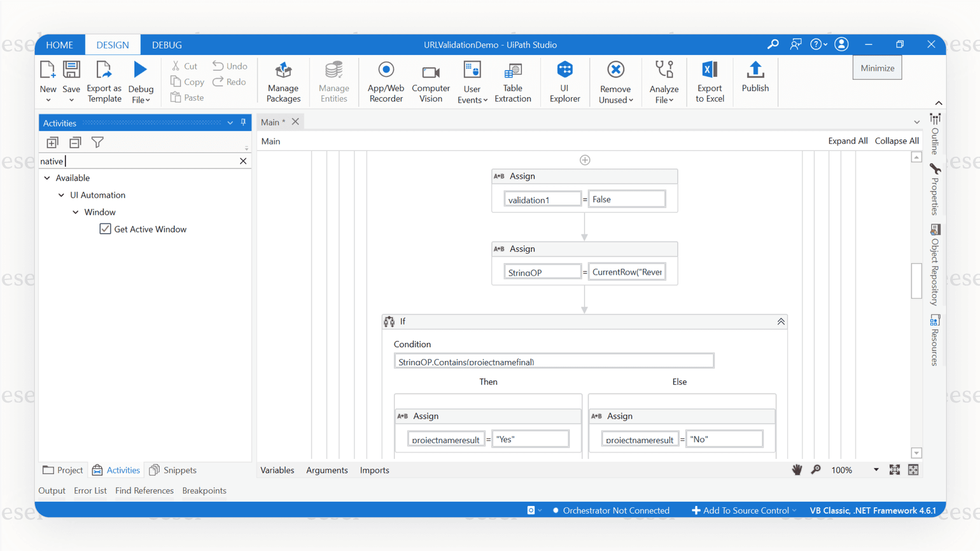
Task: Open the Snippets panel tab
Action: (x=173, y=470)
